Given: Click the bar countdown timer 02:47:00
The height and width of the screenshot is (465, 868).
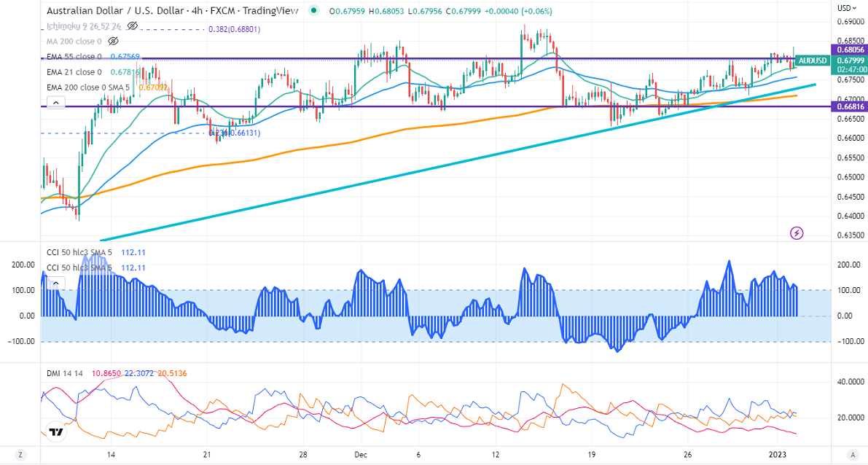Looking at the screenshot, I should pyautogui.click(x=851, y=70).
